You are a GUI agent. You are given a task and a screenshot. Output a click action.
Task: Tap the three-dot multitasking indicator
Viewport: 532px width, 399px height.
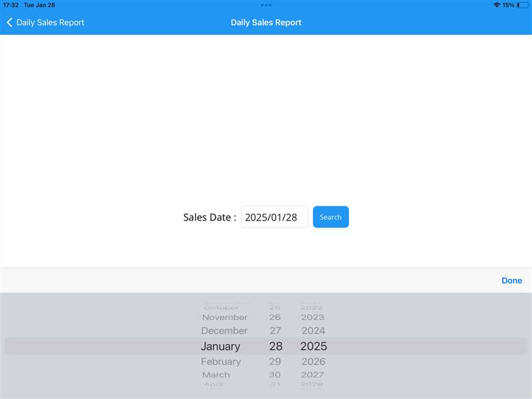[266, 5]
